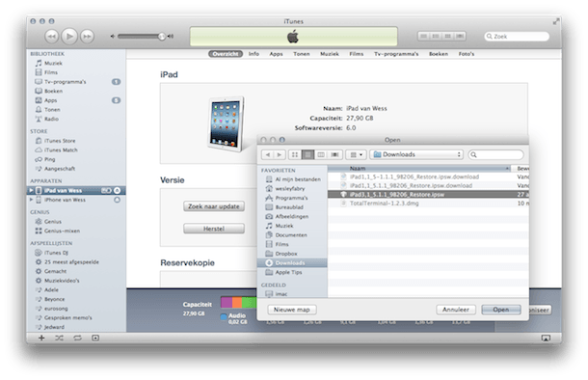Open the iTunes DJ playlist
588x380 pixels.
(56, 253)
